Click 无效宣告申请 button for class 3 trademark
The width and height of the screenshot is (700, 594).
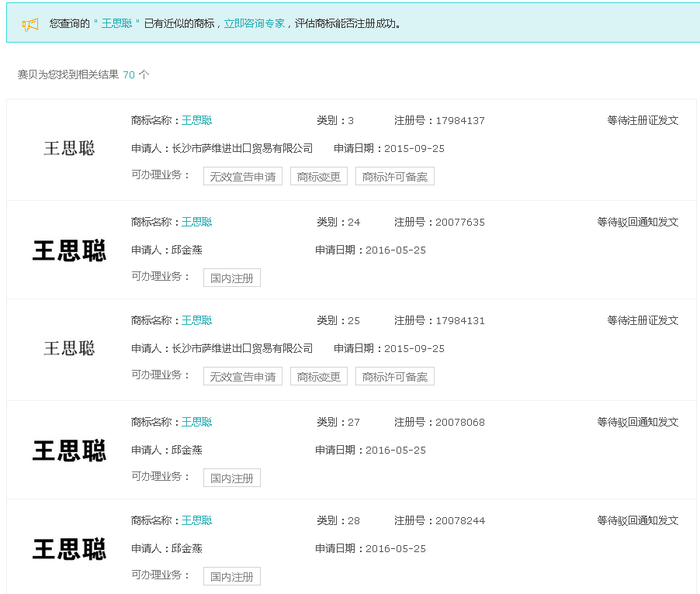[x=243, y=176]
